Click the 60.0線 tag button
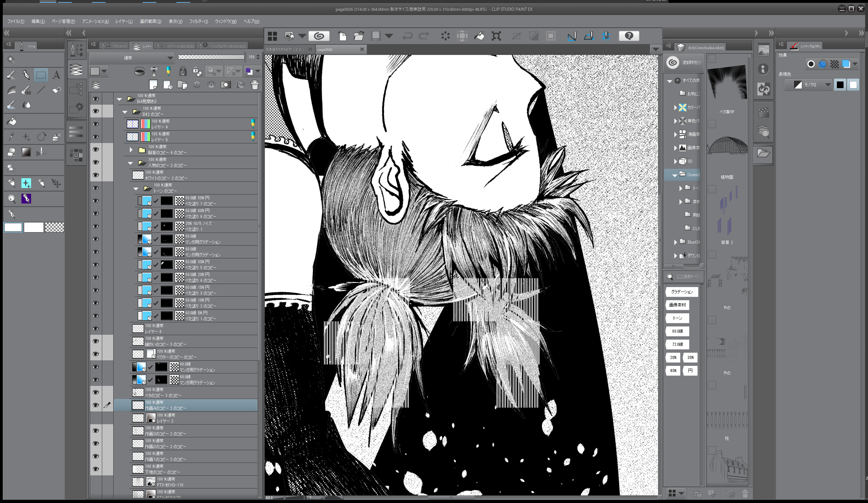Image resolution: width=868 pixels, height=503 pixels. tap(677, 331)
